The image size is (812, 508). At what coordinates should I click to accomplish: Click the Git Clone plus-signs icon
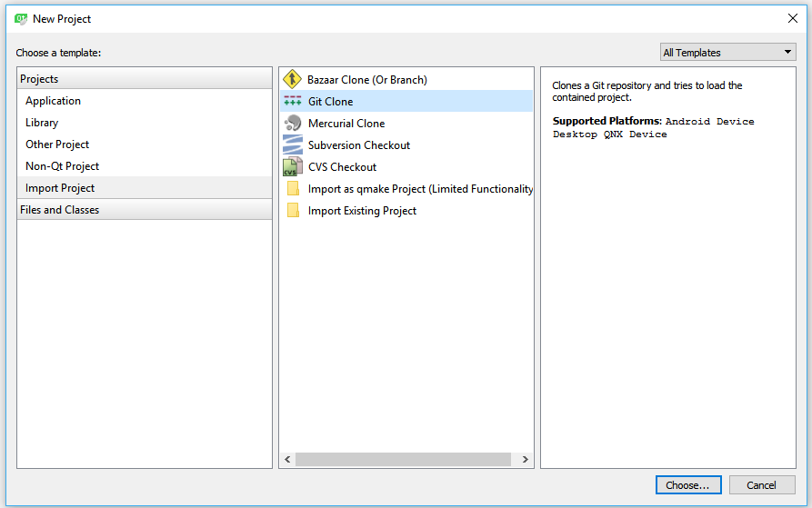point(293,101)
